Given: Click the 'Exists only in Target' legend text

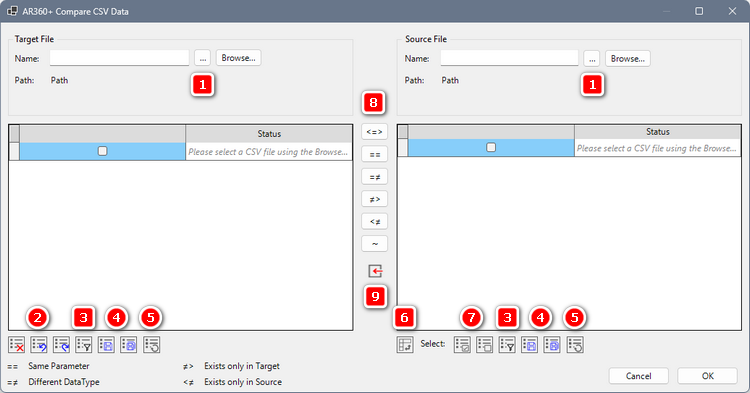Looking at the screenshot, I should (x=242, y=366).
